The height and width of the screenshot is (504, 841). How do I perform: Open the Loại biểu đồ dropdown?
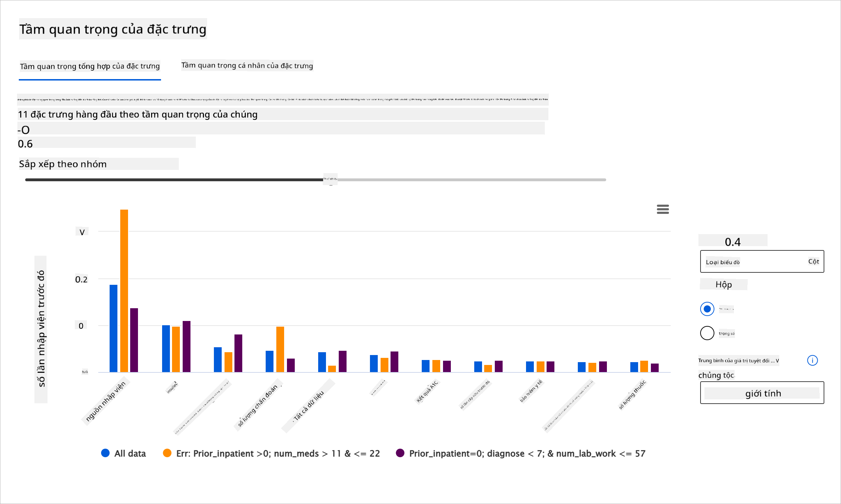[x=762, y=262]
